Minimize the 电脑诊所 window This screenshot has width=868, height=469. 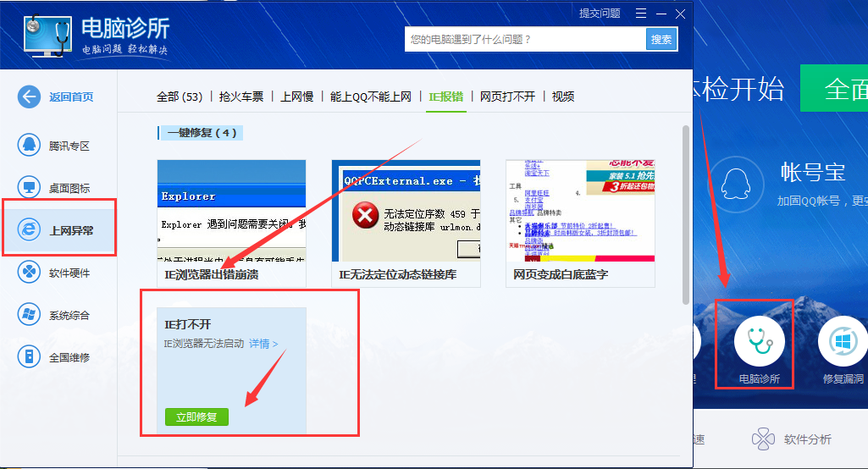[x=661, y=14]
